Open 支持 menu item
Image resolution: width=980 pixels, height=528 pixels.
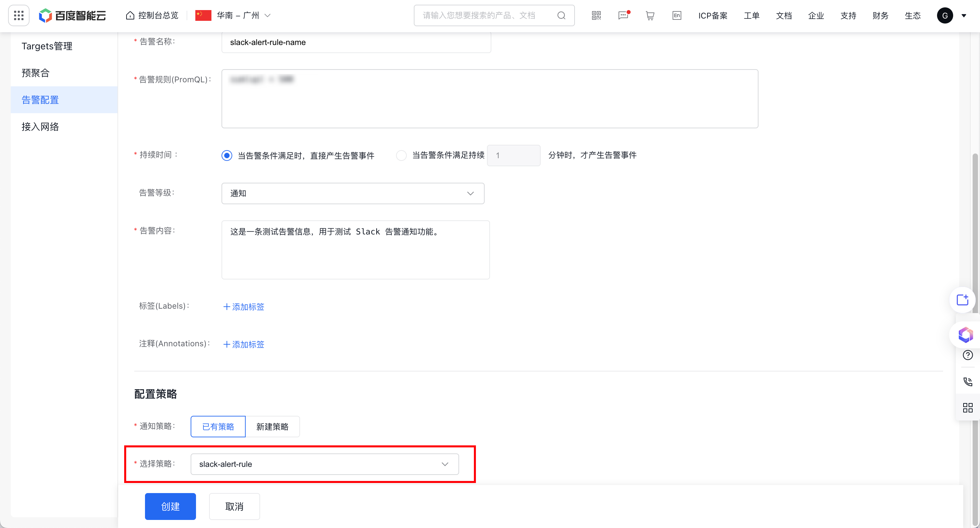[x=848, y=15]
